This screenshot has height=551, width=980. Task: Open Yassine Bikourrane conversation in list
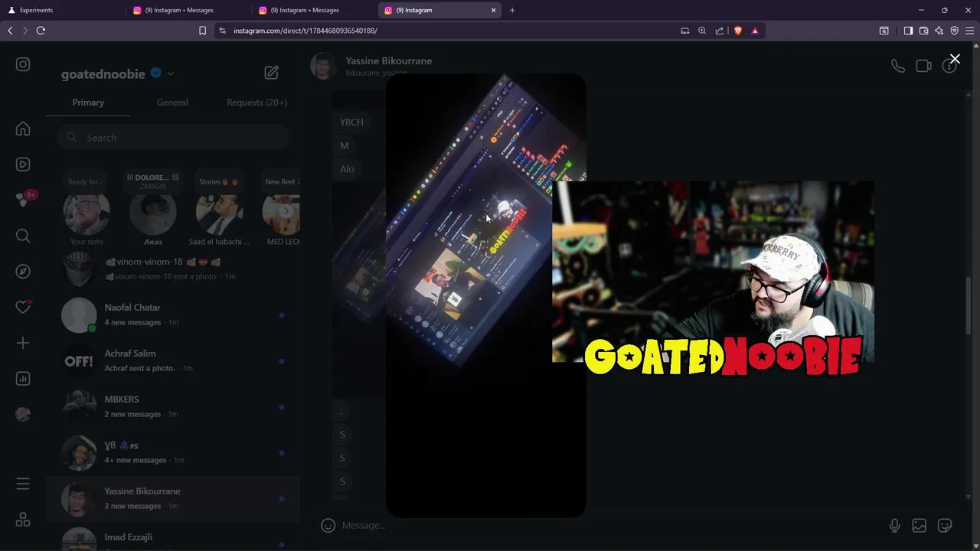[x=172, y=498]
